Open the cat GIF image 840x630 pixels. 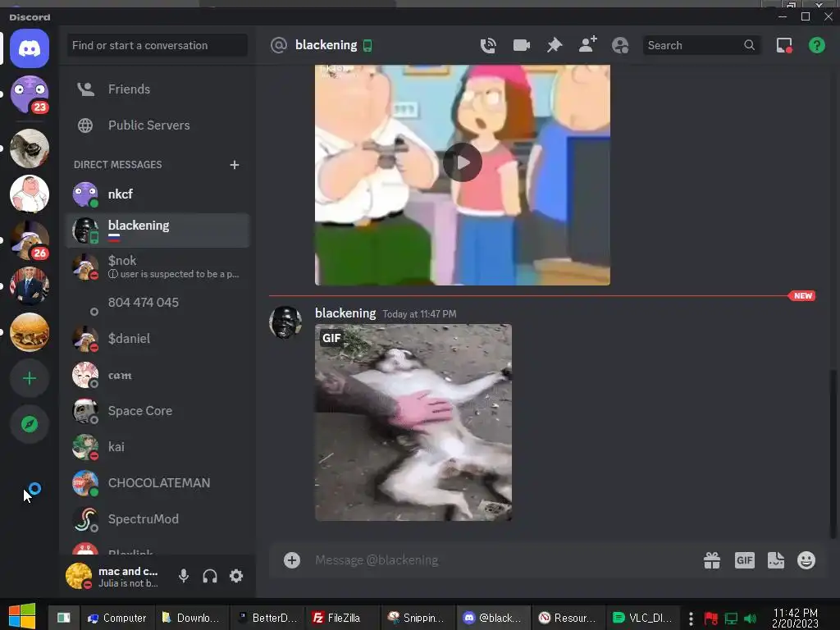413,422
